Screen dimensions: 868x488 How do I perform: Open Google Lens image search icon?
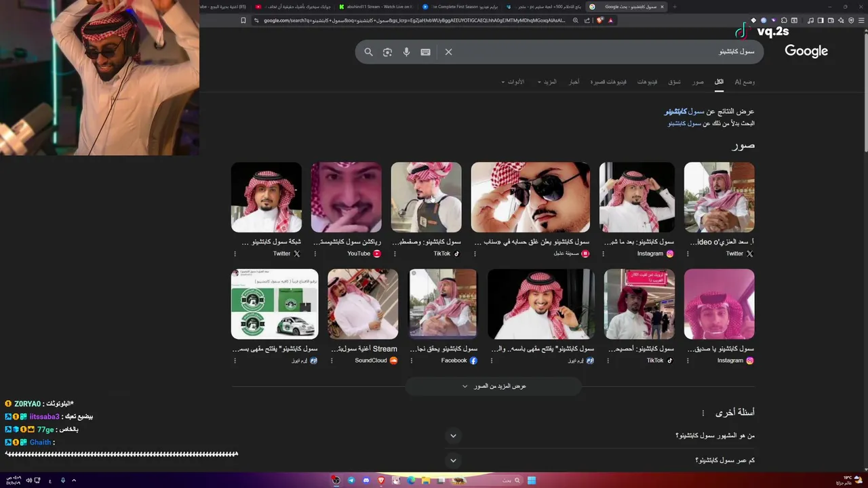(387, 52)
